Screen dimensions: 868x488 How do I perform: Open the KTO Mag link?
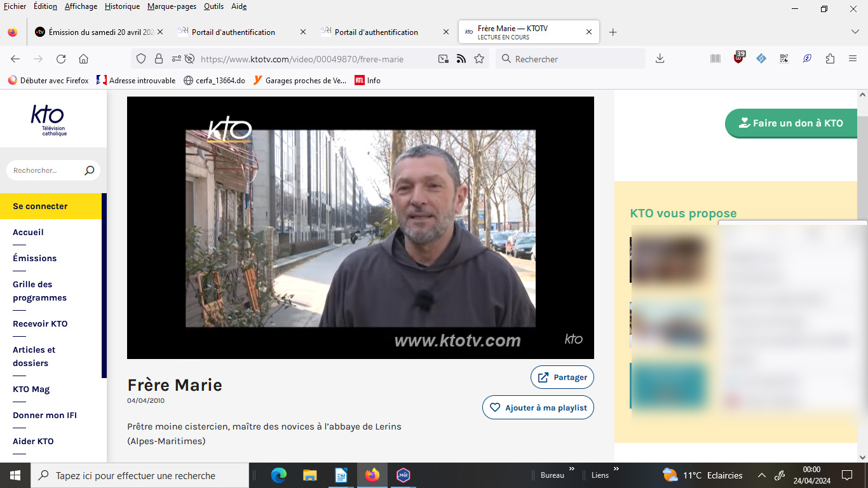tap(31, 389)
